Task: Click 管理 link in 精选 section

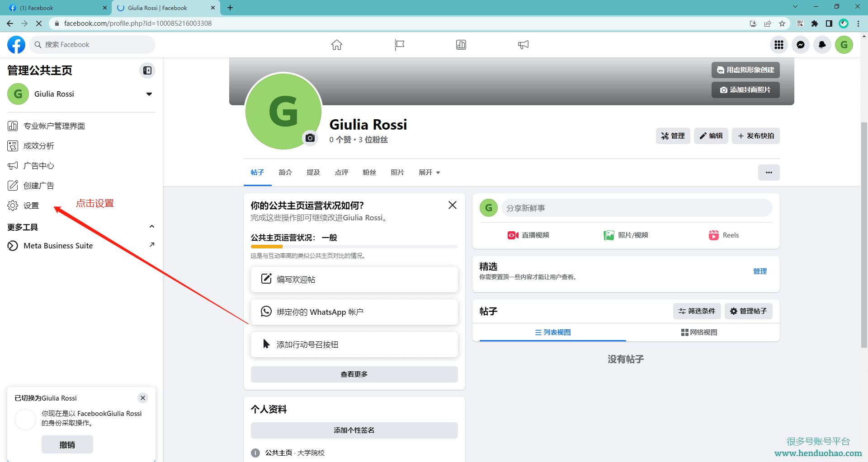Action: 760,271
